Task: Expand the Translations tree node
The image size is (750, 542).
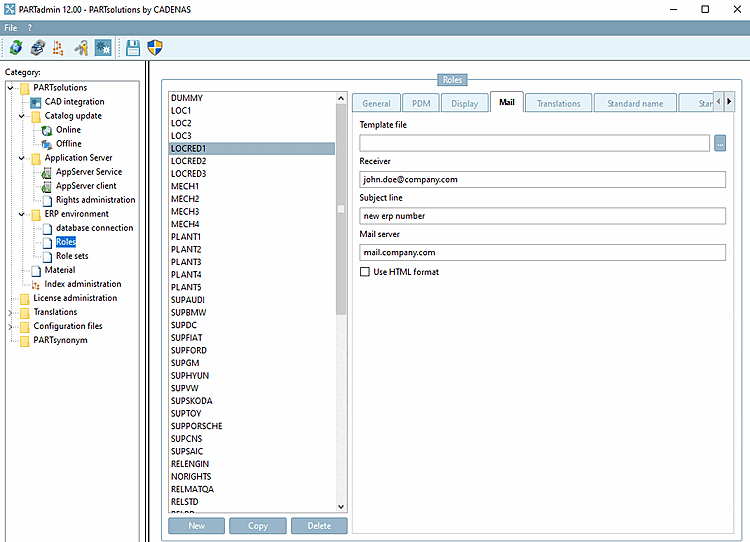Action: [12, 312]
